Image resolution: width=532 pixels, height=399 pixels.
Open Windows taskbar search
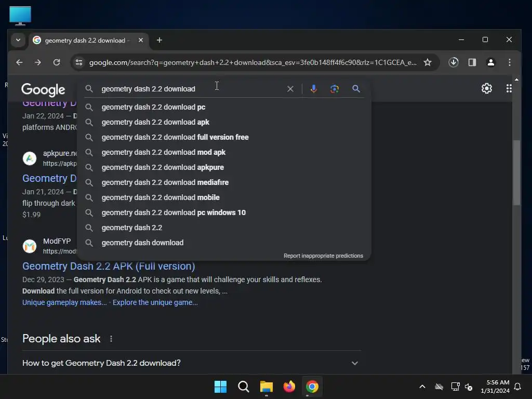[244, 387]
